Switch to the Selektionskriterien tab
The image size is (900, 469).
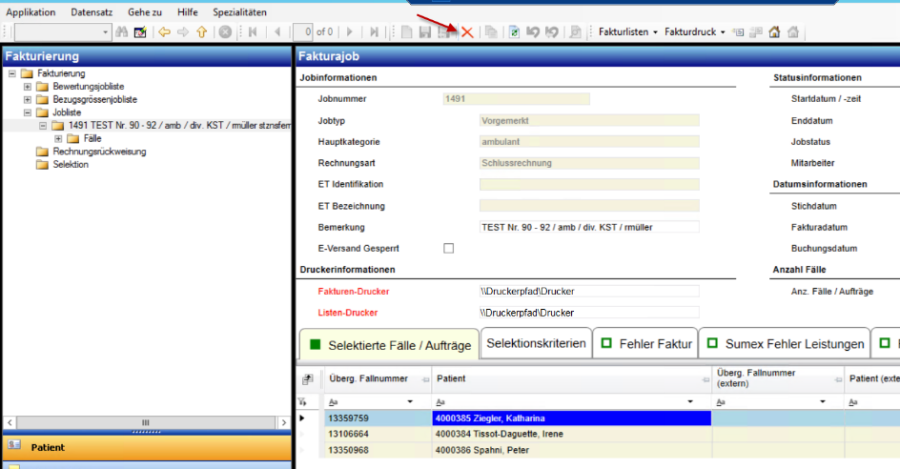click(x=535, y=344)
